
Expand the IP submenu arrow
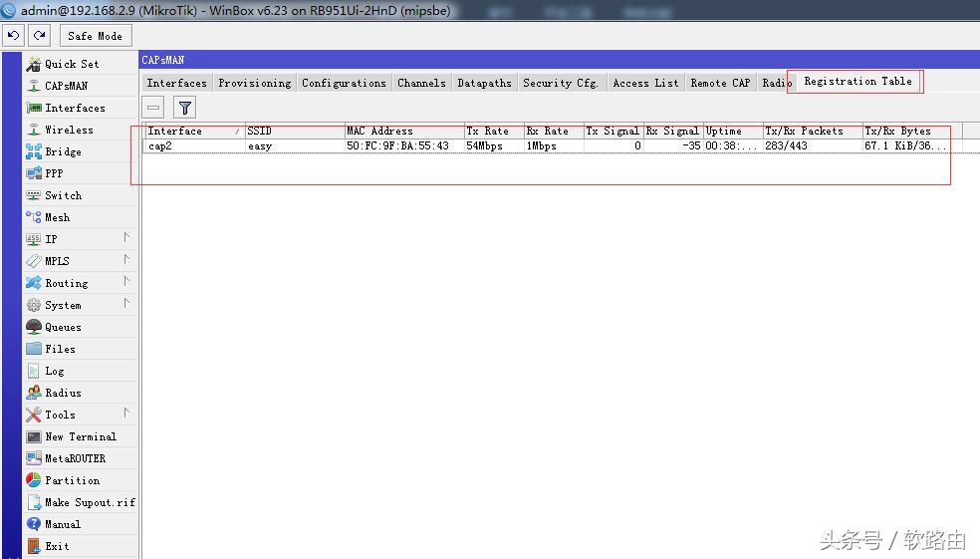(x=126, y=237)
